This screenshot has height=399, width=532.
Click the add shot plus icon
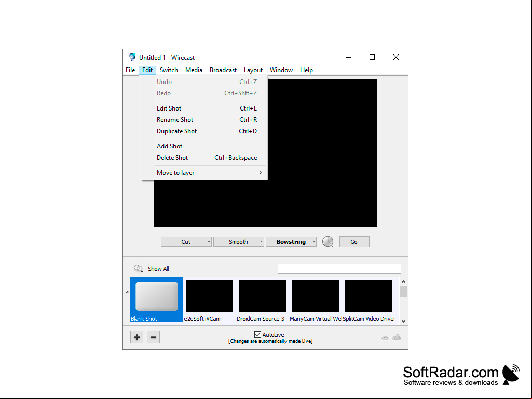click(137, 337)
